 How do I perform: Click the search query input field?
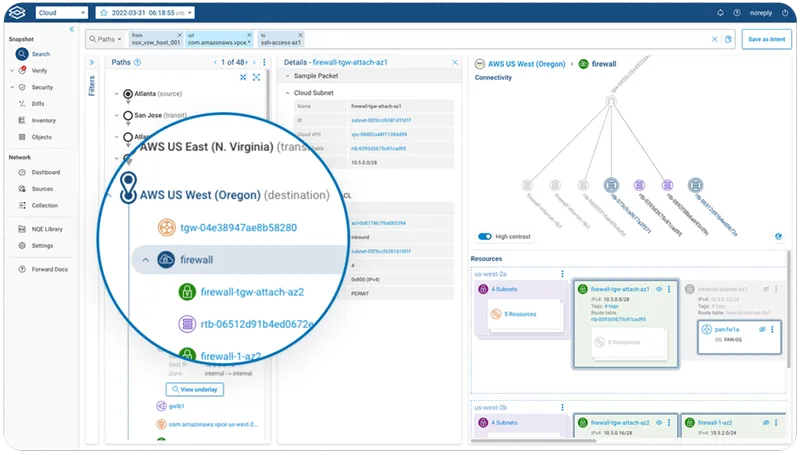[x=500, y=39]
